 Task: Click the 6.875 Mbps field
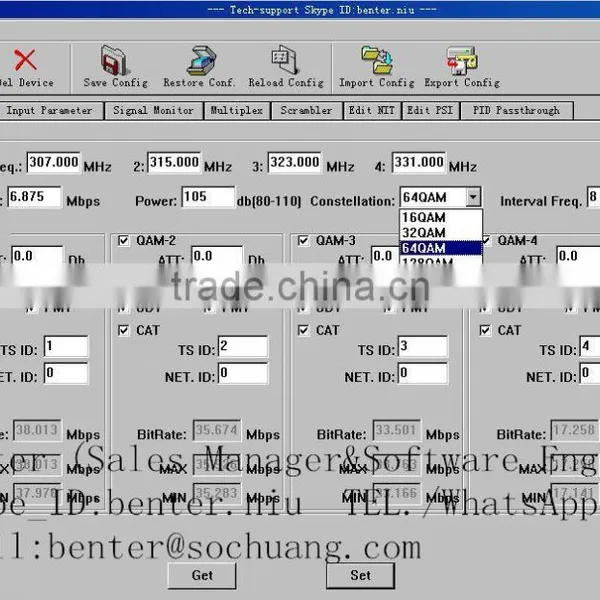[34, 197]
